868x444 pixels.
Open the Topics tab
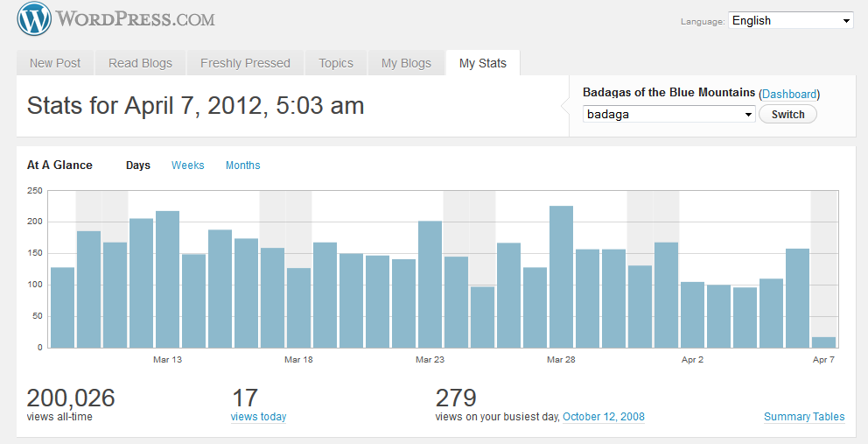(336, 63)
